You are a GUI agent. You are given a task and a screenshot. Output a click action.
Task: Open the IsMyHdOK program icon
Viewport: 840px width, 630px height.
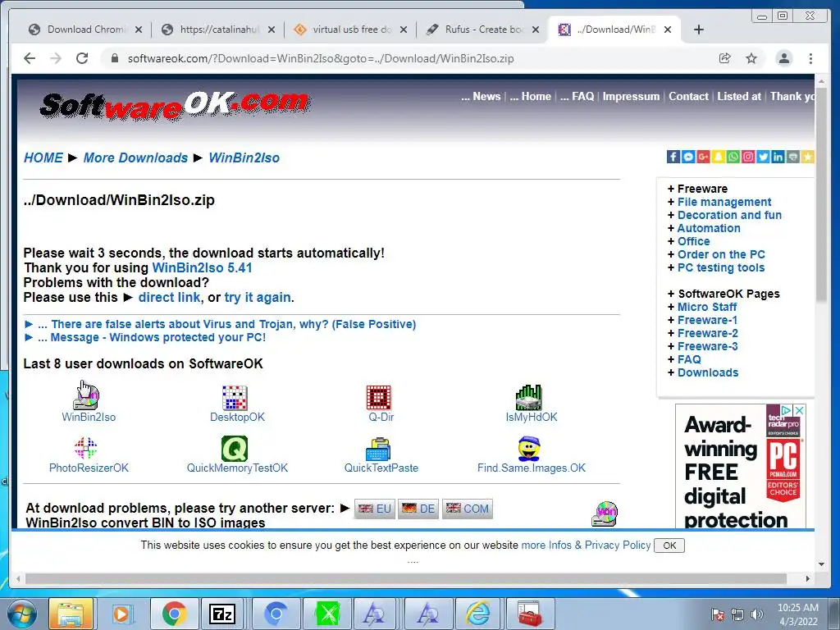pos(529,398)
